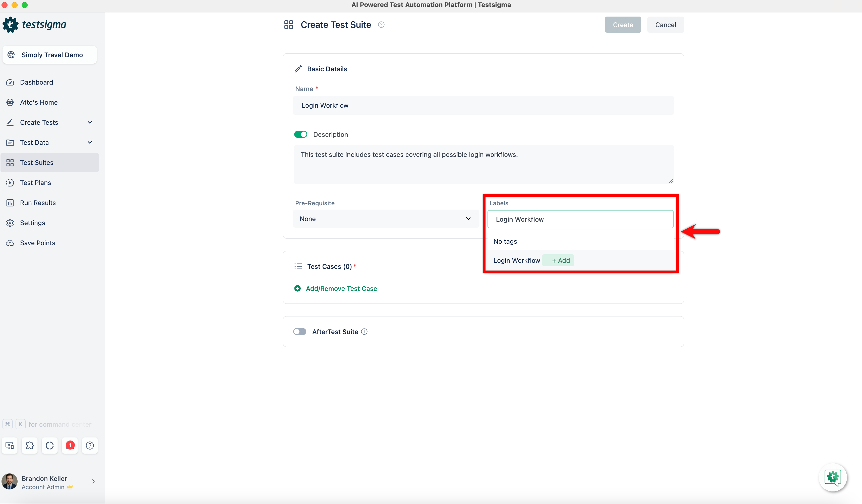Click the AfterTest Suite info icon
Image resolution: width=862 pixels, height=504 pixels.
tap(364, 332)
